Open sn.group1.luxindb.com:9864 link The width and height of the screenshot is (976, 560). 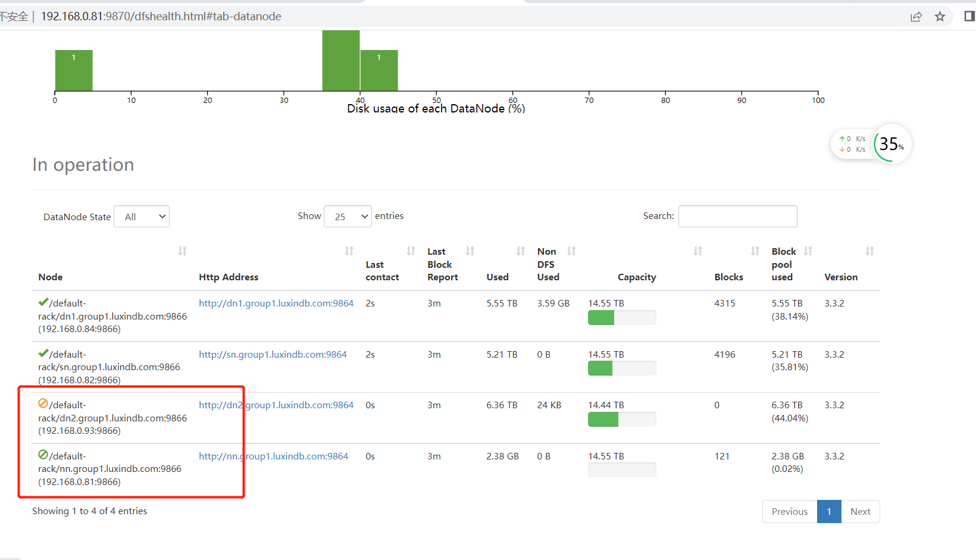(273, 355)
